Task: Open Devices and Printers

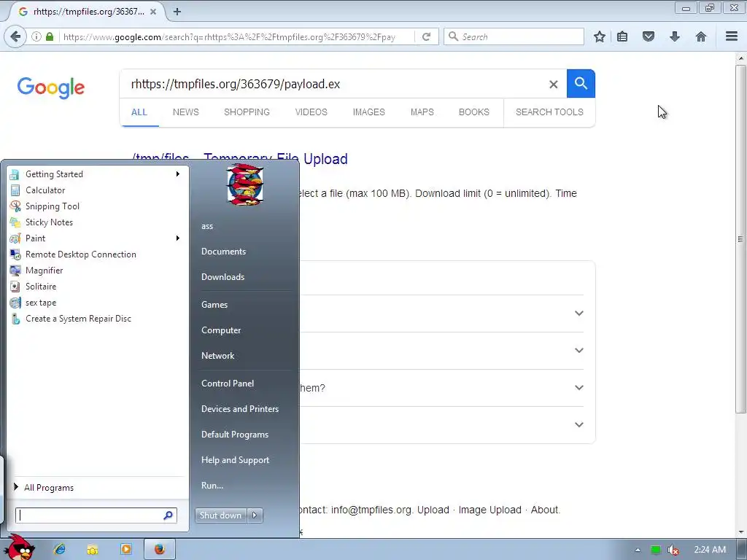Action: click(239, 409)
